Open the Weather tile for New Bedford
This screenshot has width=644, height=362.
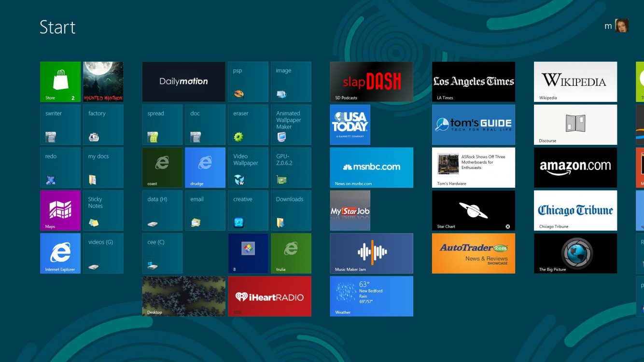371,296
